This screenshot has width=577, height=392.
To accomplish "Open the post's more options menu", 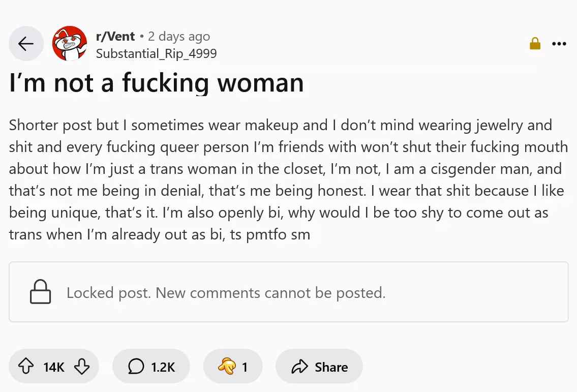I will click(559, 44).
